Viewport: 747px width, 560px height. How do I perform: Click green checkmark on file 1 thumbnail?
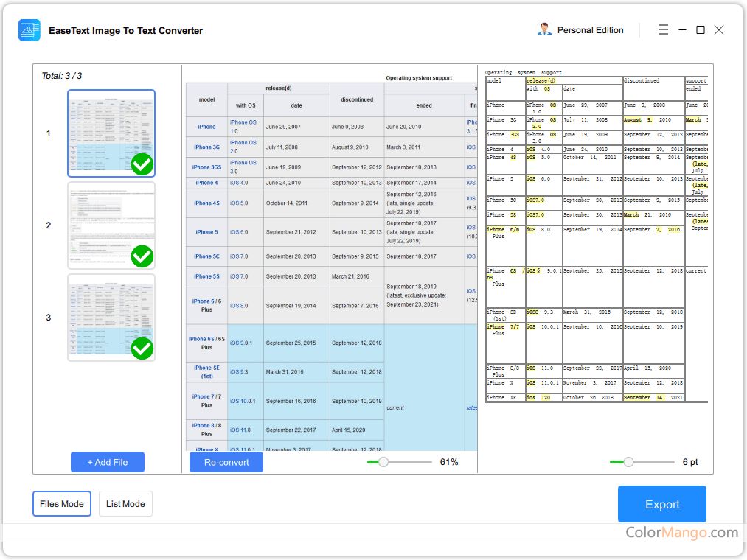click(142, 164)
